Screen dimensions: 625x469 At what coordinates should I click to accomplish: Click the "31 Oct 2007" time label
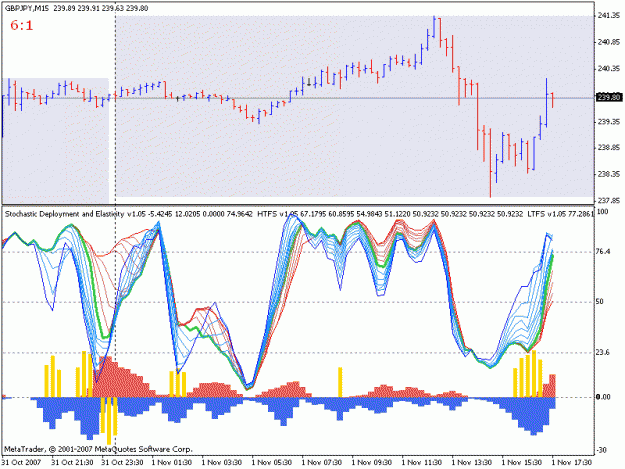[21, 463]
